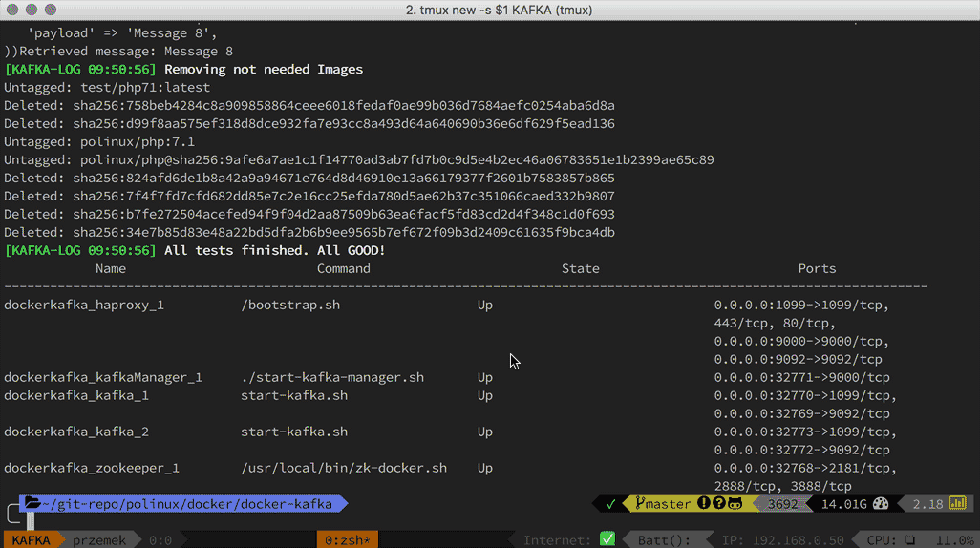The height and width of the screenshot is (548, 980).
Task: Click the green checkmark status in the prompt
Action: tap(611, 504)
